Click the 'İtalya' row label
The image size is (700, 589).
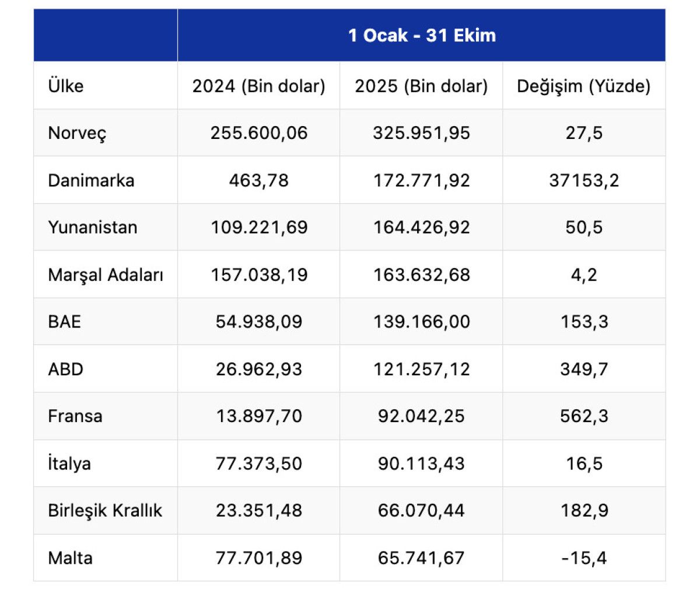point(69,463)
